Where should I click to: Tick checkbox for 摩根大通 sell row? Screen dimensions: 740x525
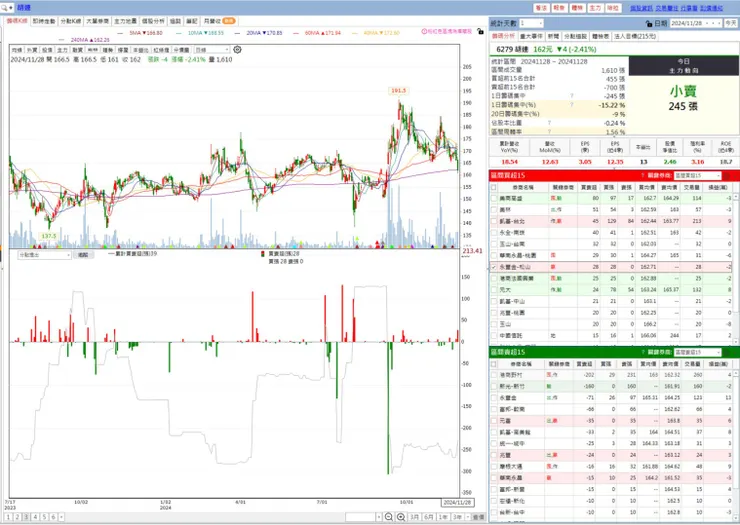(494, 466)
